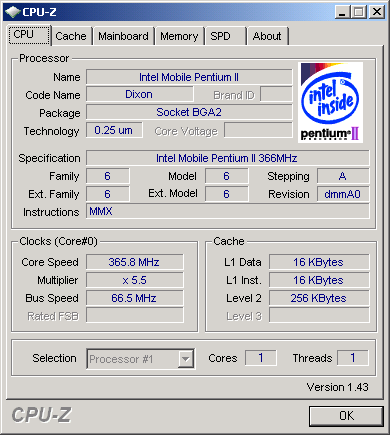Image resolution: width=390 pixels, height=435 pixels.
Task: Click the OK button
Action: (x=346, y=416)
